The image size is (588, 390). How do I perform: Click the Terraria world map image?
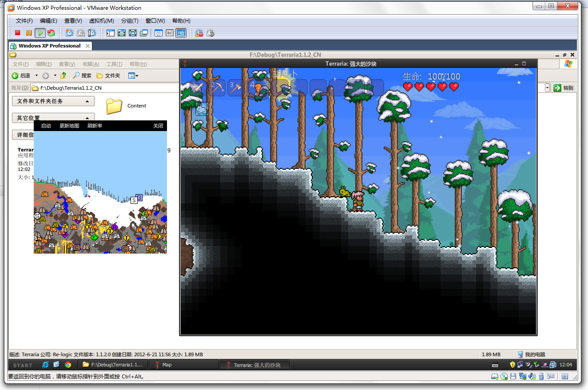coord(100,192)
